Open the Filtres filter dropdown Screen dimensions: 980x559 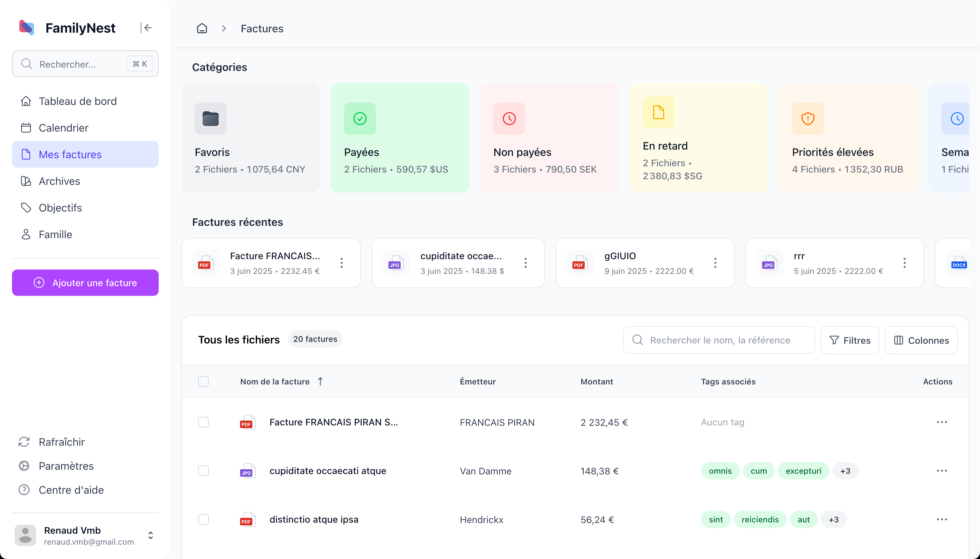coord(849,340)
